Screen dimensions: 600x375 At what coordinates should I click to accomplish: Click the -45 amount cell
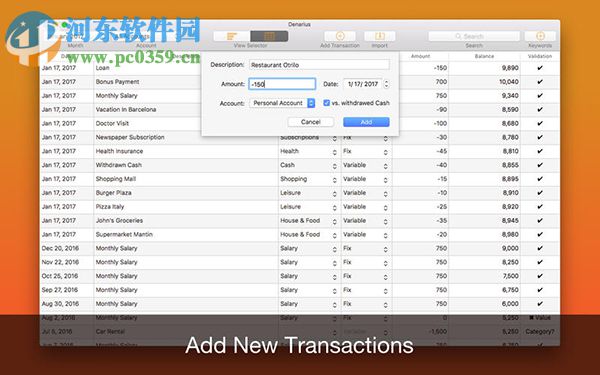click(442, 151)
